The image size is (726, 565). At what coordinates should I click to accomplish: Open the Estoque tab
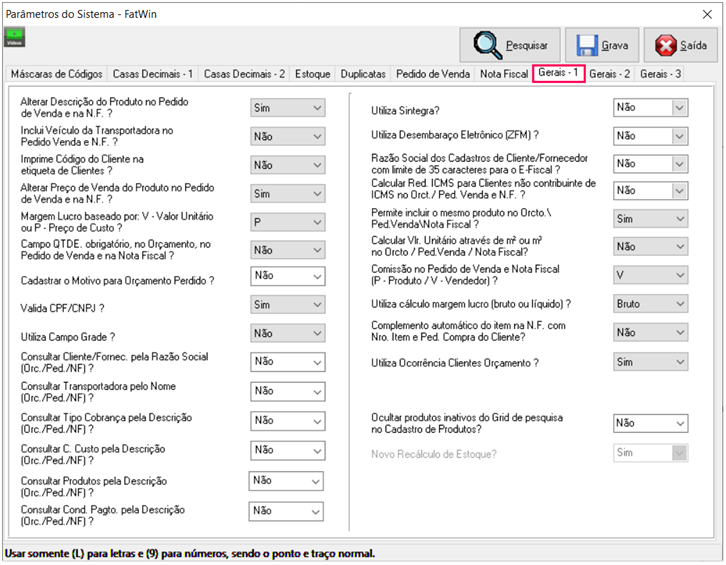[x=312, y=74]
